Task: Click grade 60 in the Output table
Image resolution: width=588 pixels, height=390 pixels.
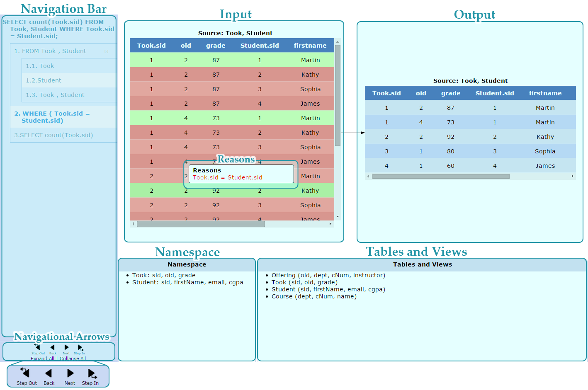Action: point(451,166)
